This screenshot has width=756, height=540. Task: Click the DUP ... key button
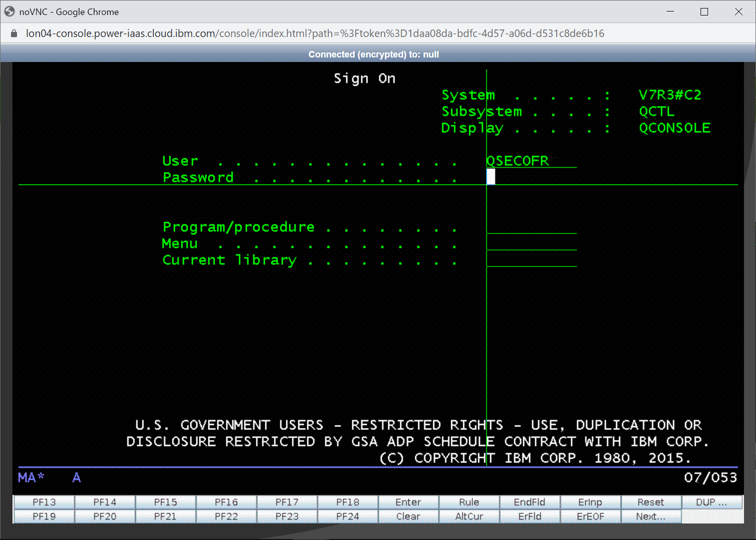(712, 502)
